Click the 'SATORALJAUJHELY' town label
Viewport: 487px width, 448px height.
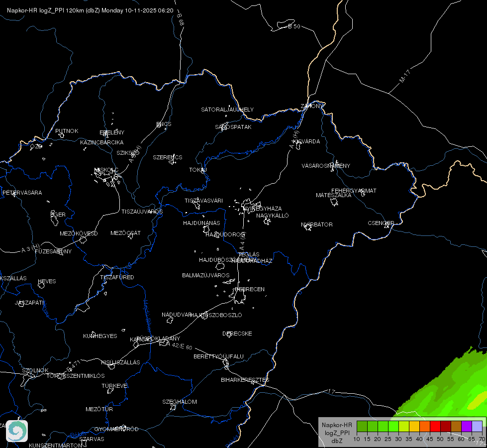click(227, 110)
